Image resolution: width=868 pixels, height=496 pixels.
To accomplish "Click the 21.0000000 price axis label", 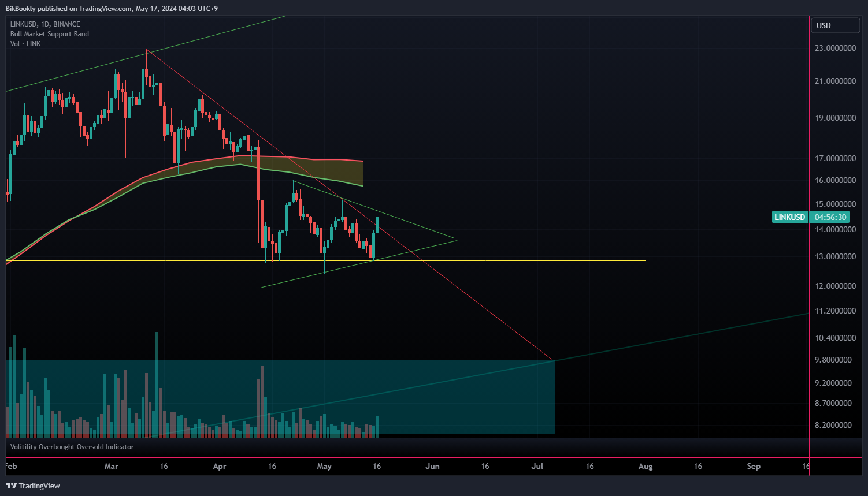I will coord(835,81).
